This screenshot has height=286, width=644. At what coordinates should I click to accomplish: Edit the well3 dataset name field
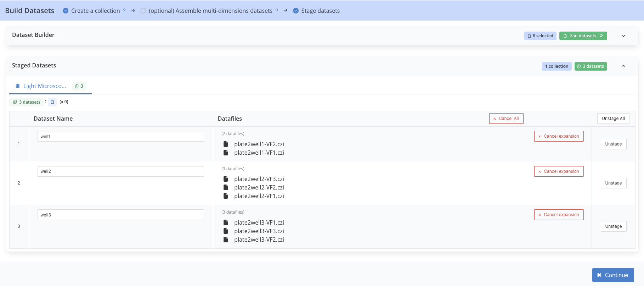(121, 215)
